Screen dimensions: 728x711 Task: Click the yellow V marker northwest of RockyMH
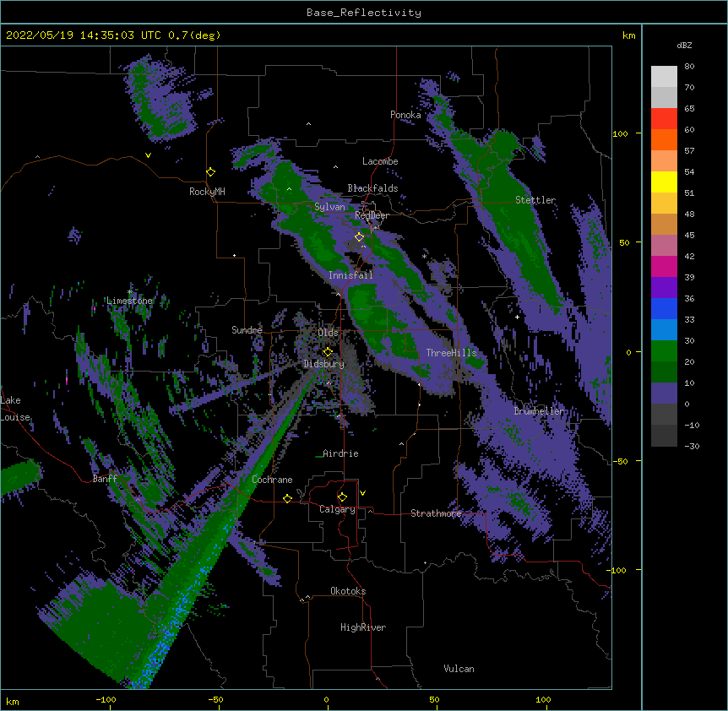coord(148,155)
